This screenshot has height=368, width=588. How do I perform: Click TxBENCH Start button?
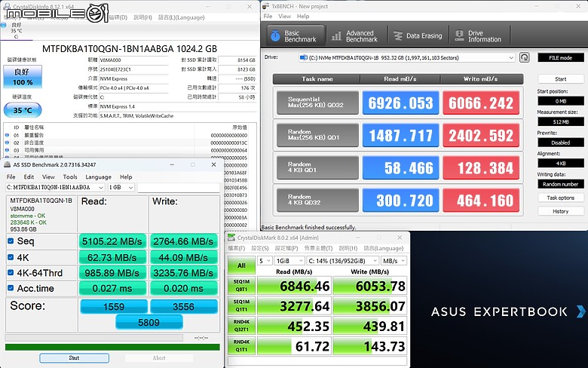561,78
